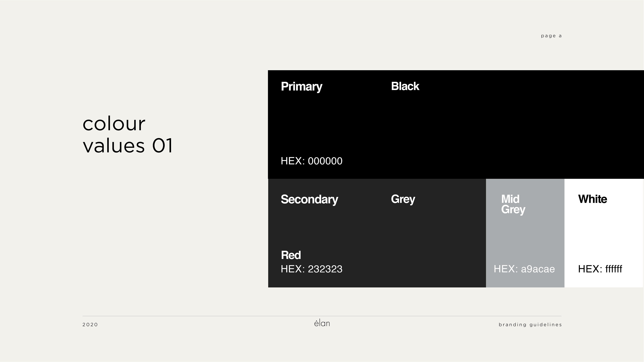Screen dimensions: 644x362
Task: Select the 'HEX: 000000' value text
Action: [x=311, y=161]
